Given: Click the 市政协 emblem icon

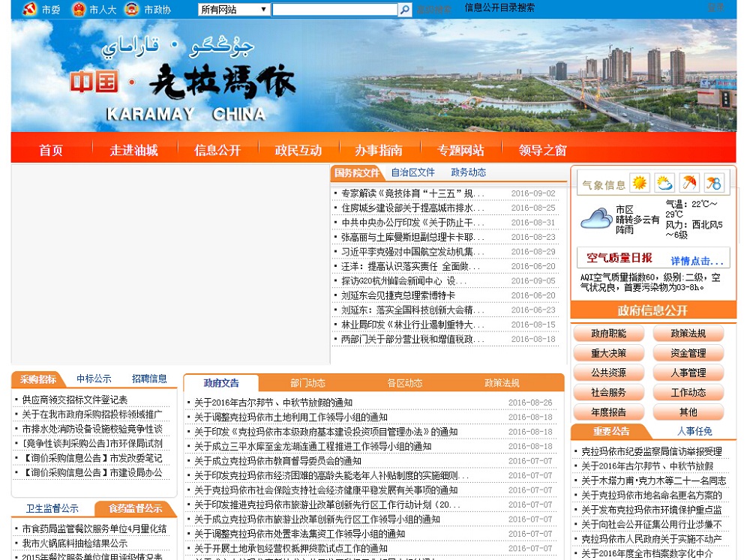Looking at the screenshot, I should (x=131, y=8).
